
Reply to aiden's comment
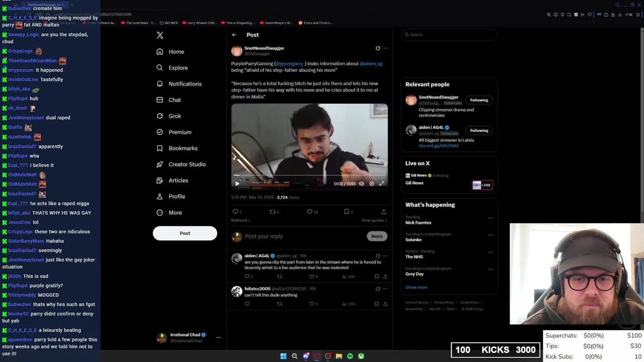point(247,277)
